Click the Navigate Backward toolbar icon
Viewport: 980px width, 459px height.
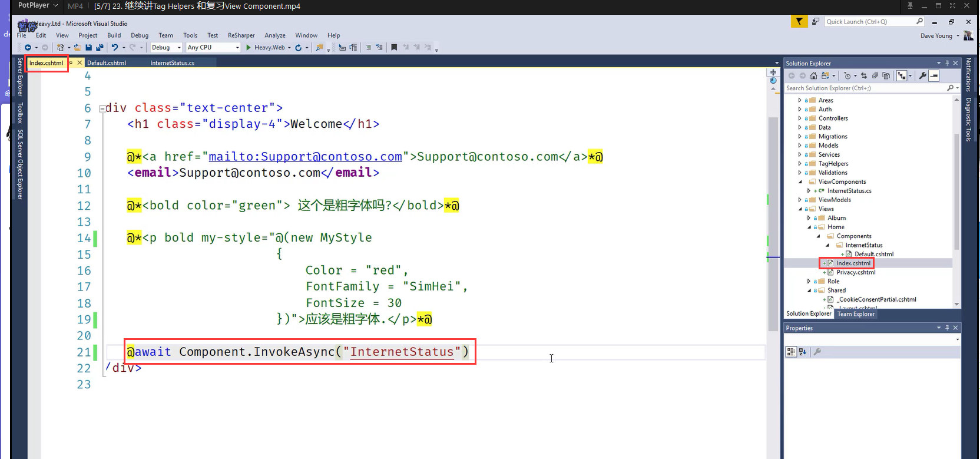pos(28,47)
